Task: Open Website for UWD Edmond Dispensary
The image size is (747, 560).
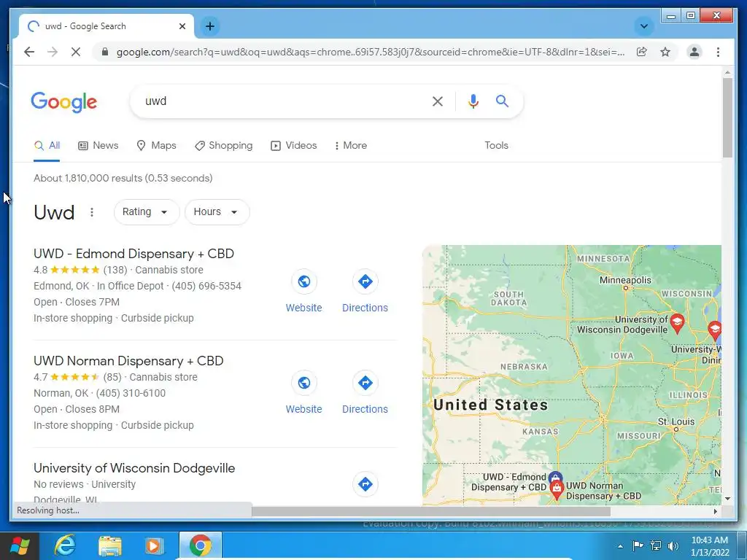Action: point(304,292)
